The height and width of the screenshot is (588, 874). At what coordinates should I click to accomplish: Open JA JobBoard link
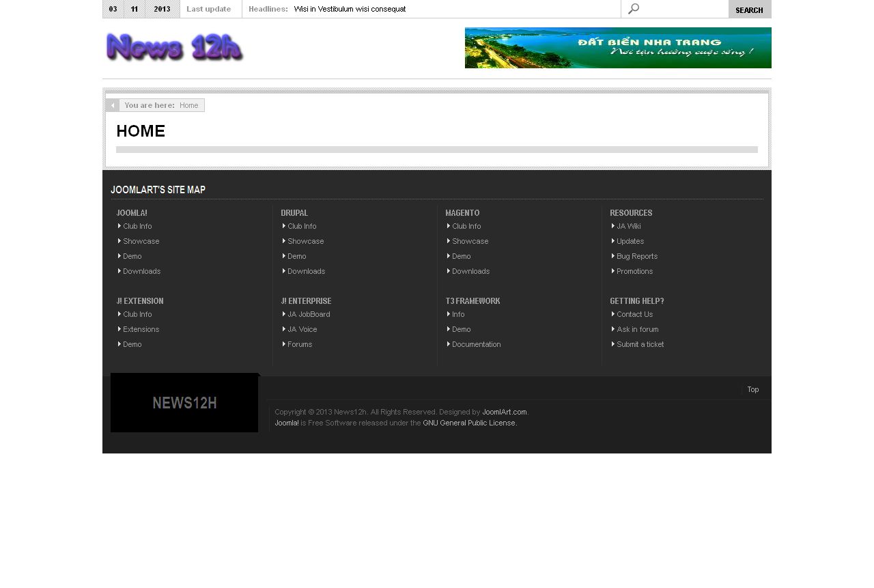click(309, 314)
